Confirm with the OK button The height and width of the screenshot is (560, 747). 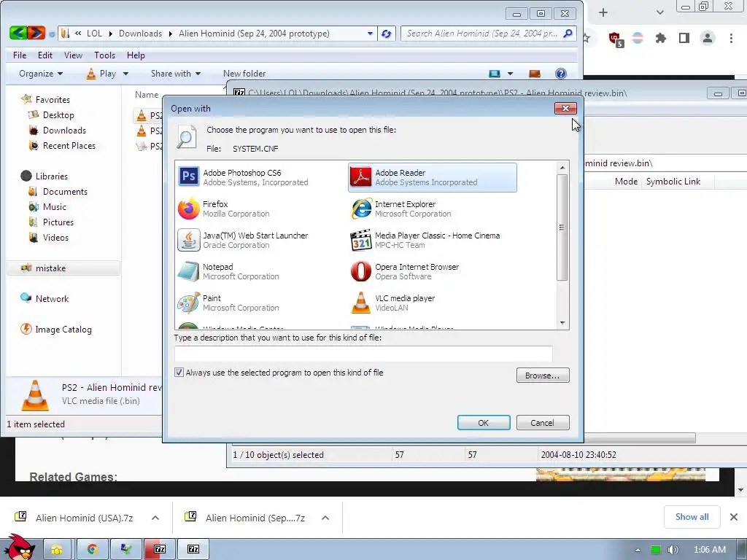click(x=484, y=422)
